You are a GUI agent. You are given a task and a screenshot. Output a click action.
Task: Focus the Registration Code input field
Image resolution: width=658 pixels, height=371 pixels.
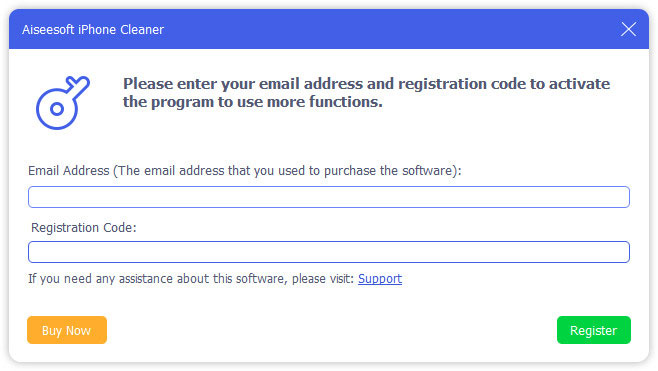point(329,252)
